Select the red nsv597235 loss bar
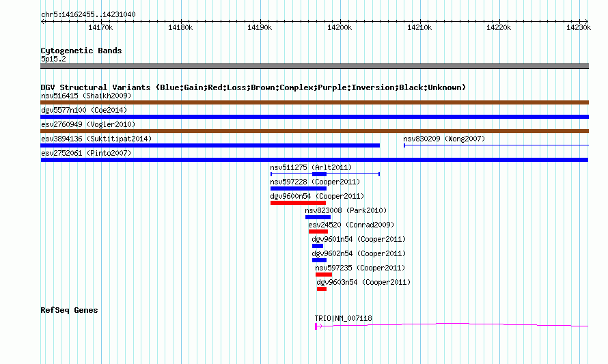 click(x=324, y=275)
